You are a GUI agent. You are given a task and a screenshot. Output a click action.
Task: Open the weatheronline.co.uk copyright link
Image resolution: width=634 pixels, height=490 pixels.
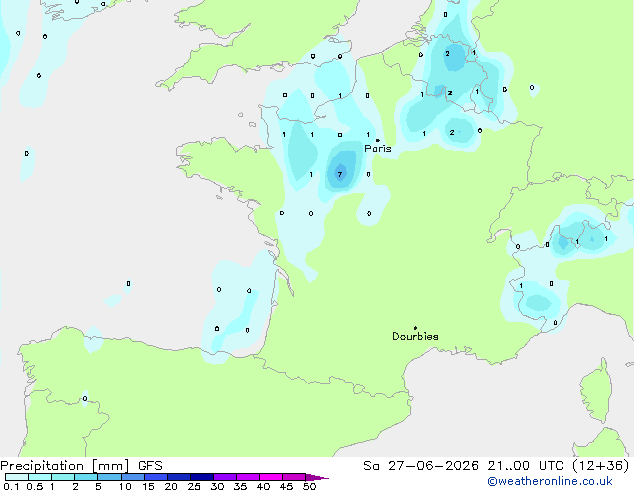pyautogui.click(x=550, y=481)
